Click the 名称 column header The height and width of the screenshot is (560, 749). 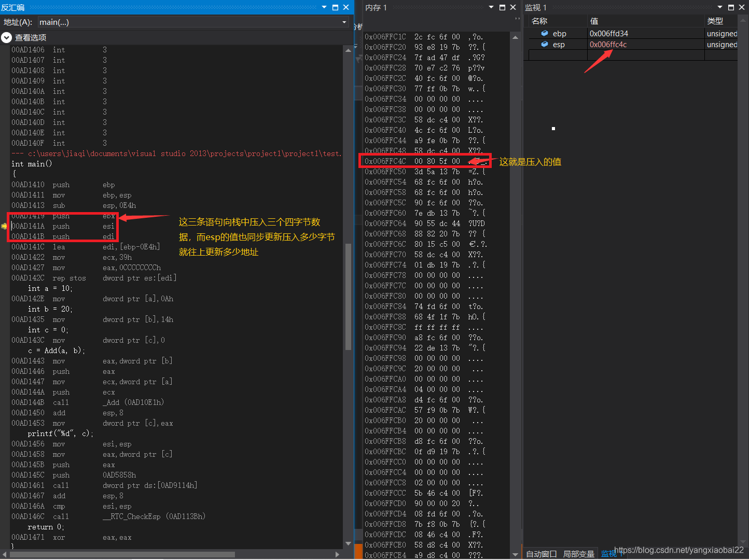[558, 21]
